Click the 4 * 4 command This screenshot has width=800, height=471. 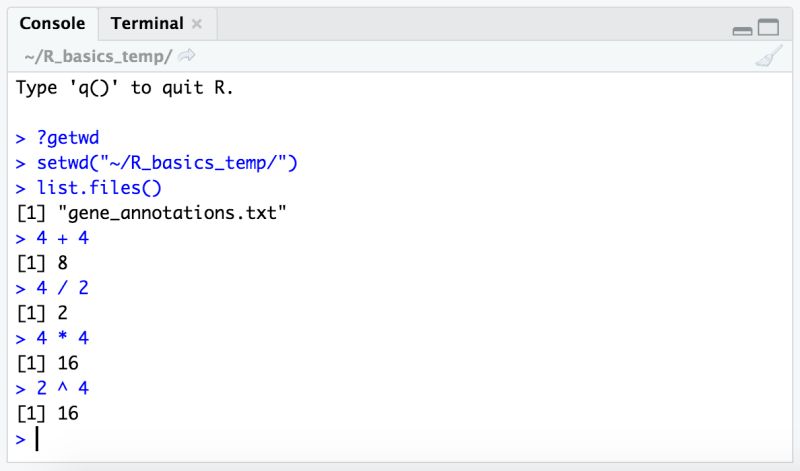point(62,338)
